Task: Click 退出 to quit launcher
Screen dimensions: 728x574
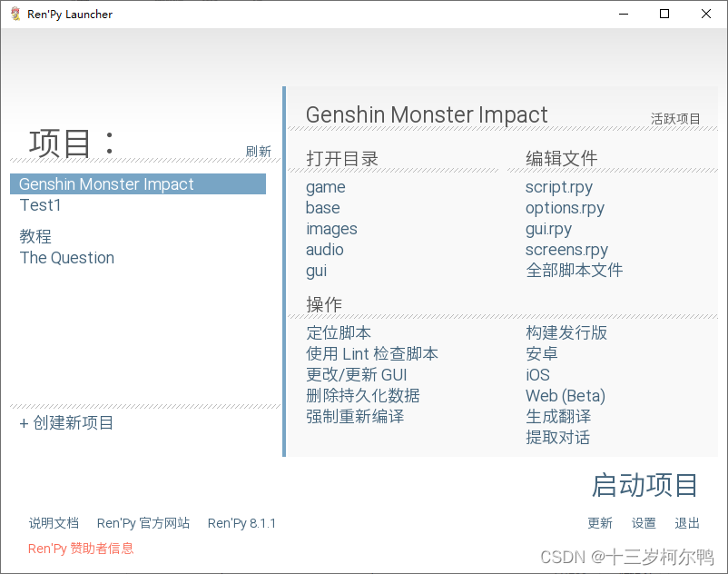Action: pyautogui.click(x=687, y=523)
